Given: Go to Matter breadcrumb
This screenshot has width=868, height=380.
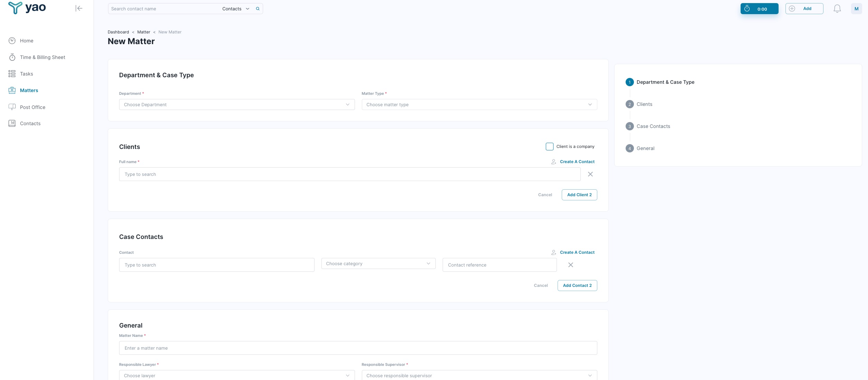Looking at the screenshot, I should point(144,32).
